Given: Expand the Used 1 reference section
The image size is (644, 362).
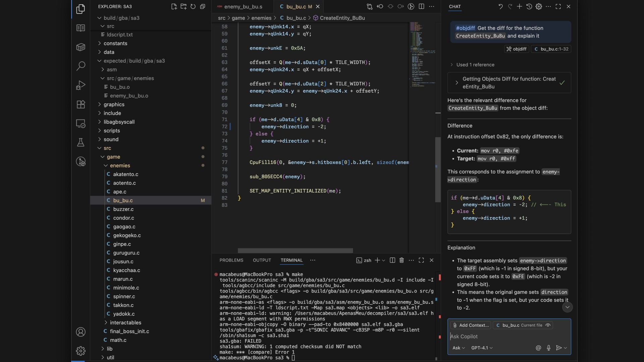Looking at the screenshot, I should 475,65.
